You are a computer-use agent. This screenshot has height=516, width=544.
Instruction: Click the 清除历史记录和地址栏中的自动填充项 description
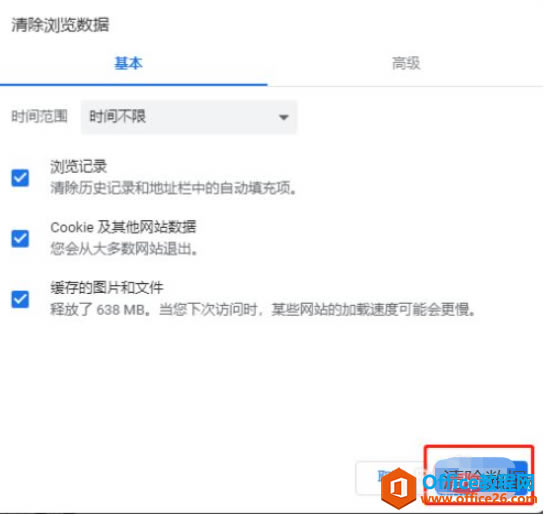click(x=173, y=188)
